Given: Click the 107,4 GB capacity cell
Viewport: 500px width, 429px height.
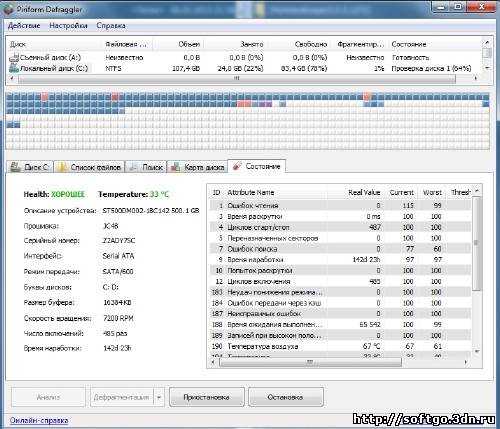Looking at the screenshot, I should (186, 68).
